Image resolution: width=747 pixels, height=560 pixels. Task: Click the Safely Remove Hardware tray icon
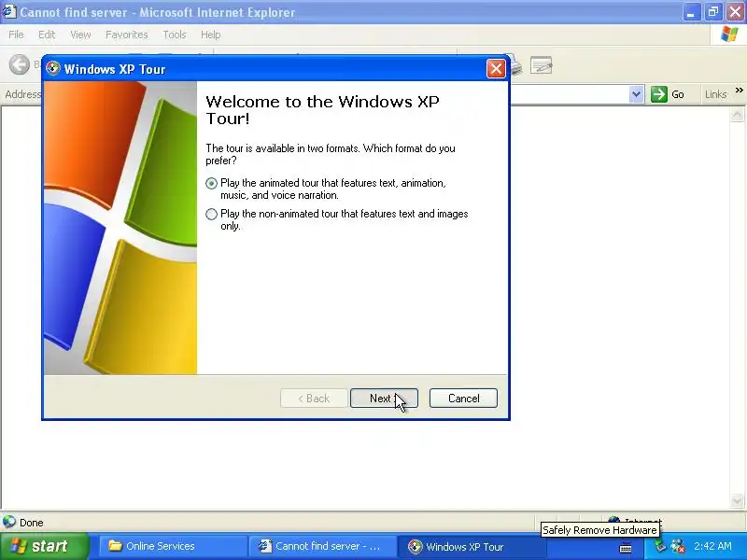(x=660, y=546)
